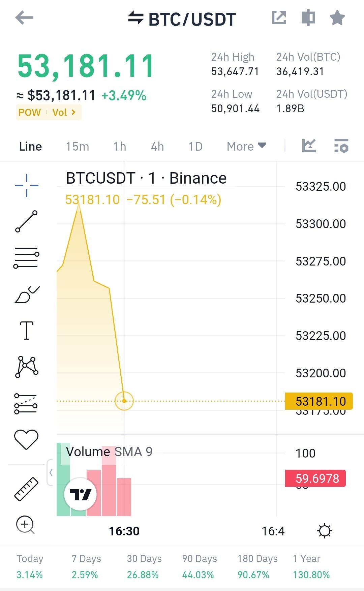Collapse the drawing toolbar side arrow

[x=51, y=472]
